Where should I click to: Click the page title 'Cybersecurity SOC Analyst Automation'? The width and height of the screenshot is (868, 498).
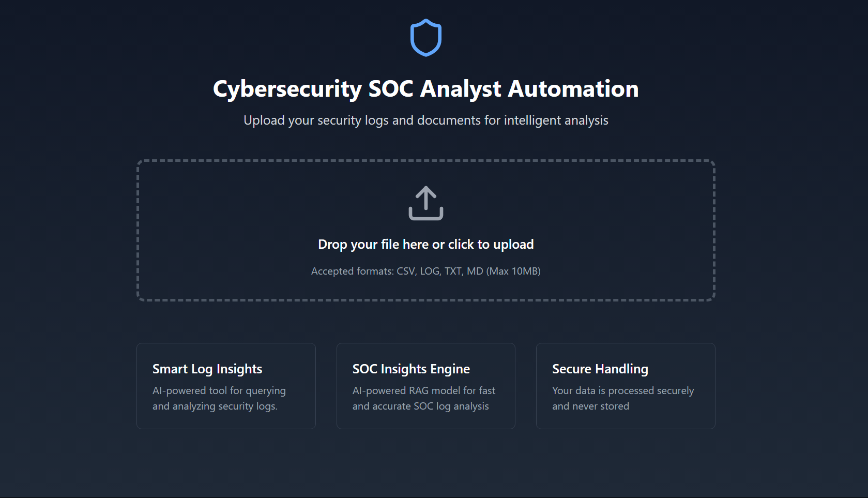425,88
